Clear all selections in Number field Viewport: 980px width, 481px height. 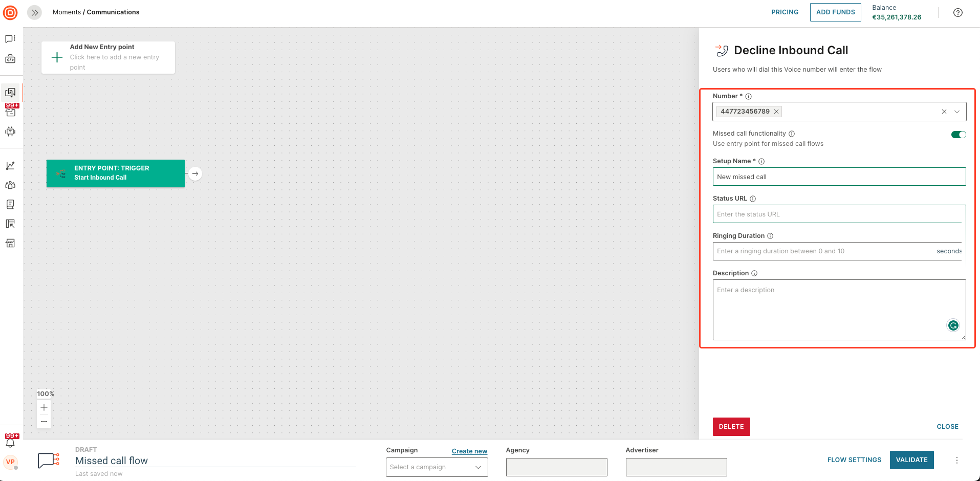coord(944,112)
